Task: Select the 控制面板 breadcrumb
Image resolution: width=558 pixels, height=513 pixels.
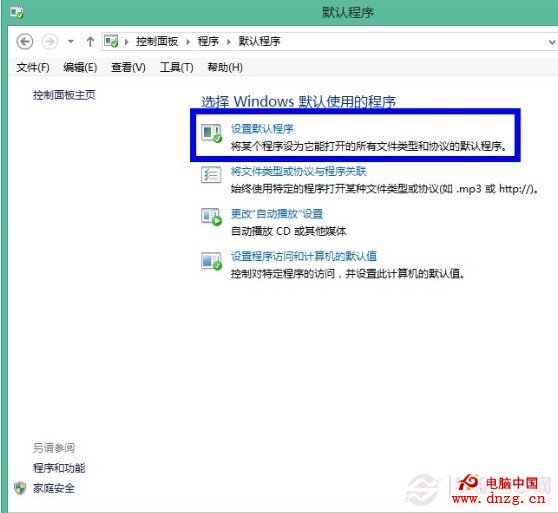Action: pos(157,41)
